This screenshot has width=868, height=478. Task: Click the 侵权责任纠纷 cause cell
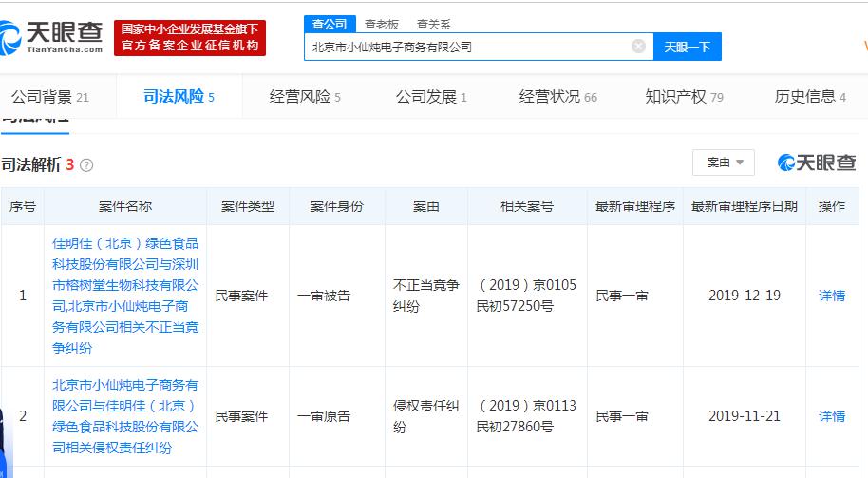(x=426, y=416)
